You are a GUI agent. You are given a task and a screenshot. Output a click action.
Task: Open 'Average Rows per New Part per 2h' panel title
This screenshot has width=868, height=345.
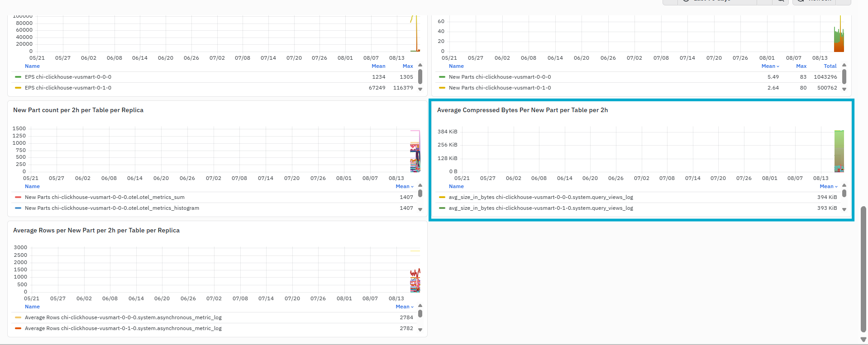[x=96, y=230]
